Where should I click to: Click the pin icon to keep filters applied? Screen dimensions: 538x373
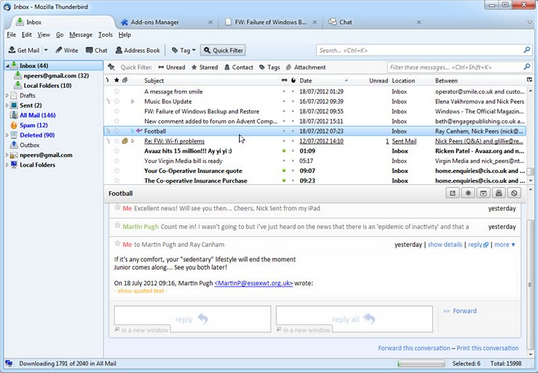pyautogui.click(x=111, y=67)
